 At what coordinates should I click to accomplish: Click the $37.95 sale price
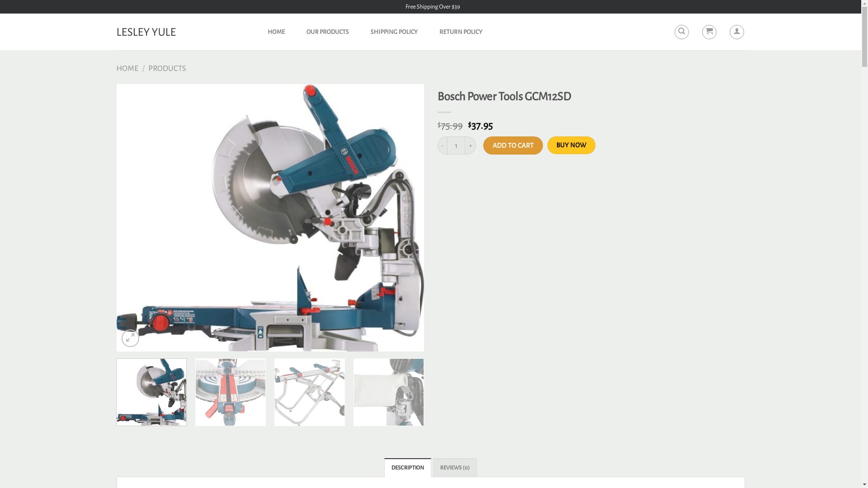coord(480,126)
